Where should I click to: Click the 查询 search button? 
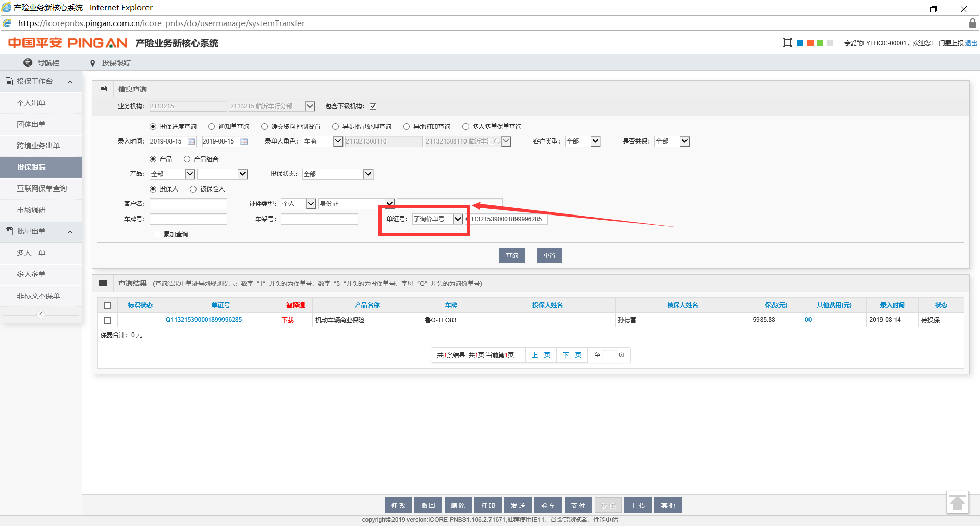[512, 255]
